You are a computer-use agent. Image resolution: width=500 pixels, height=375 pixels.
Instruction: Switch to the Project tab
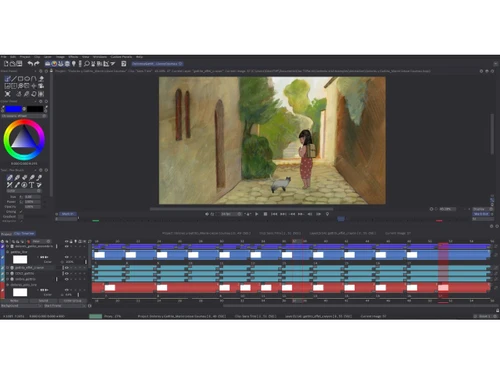pos(6,234)
